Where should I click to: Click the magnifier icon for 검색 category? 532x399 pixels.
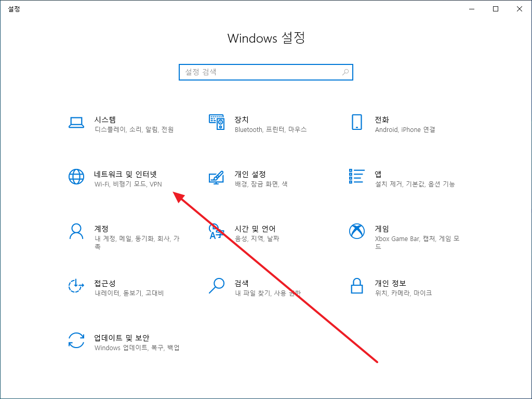tap(217, 286)
